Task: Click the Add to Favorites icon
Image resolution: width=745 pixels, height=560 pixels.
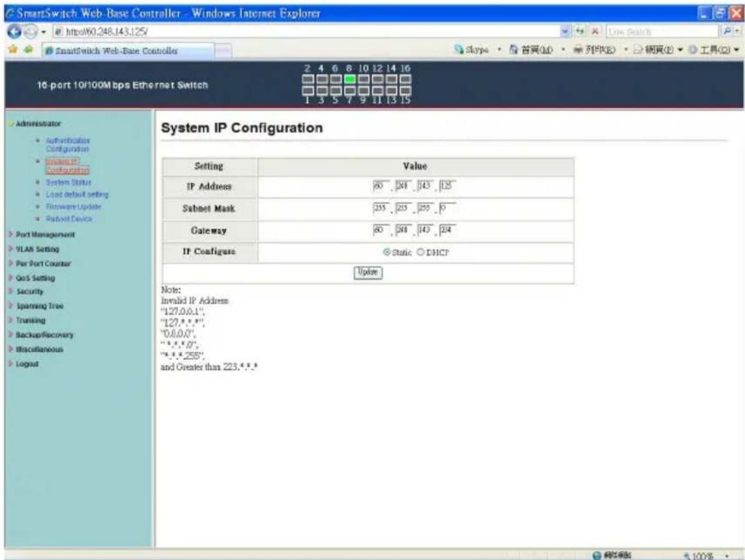Action: (x=28, y=50)
